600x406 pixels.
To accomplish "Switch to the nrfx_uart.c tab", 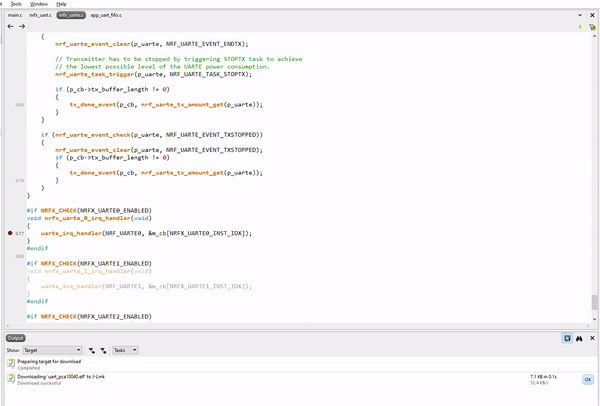I will click(40, 15).
